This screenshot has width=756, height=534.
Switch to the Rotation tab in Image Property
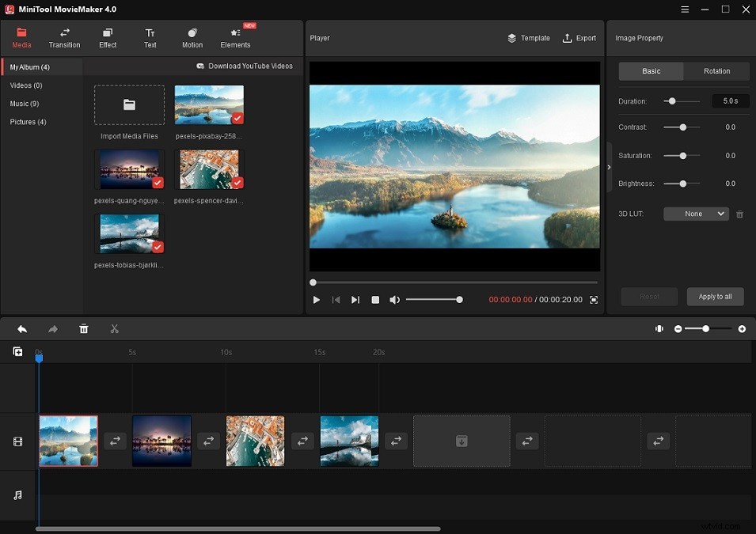(x=716, y=71)
